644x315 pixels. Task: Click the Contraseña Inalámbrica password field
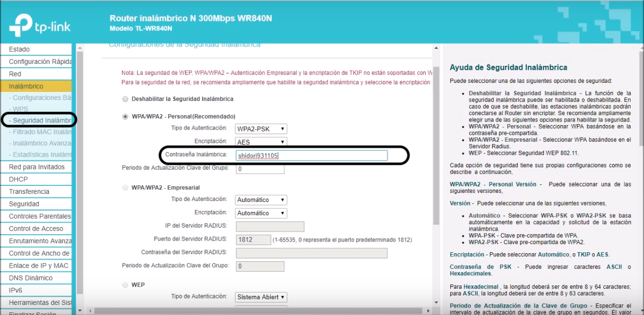tap(311, 156)
